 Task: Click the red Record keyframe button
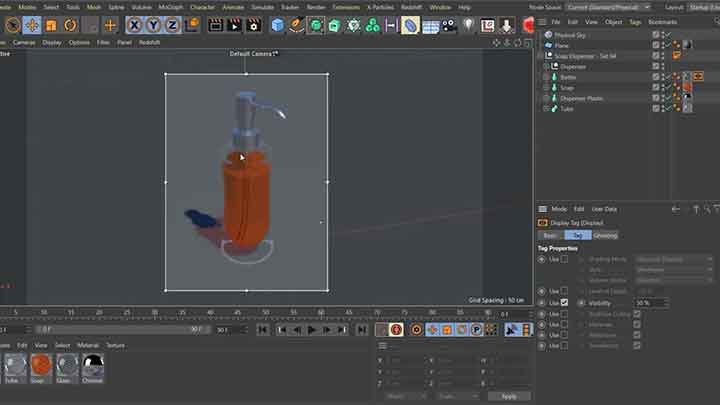pos(397,330)
